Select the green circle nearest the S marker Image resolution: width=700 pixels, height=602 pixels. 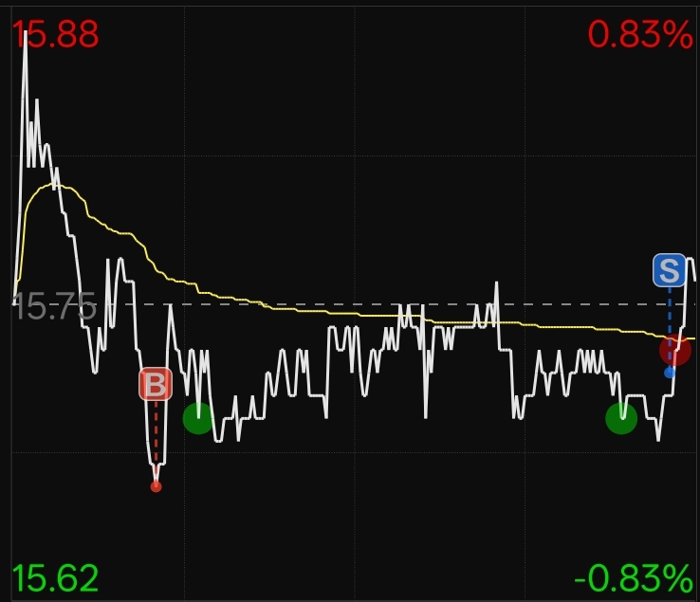[x=621, y=418]
